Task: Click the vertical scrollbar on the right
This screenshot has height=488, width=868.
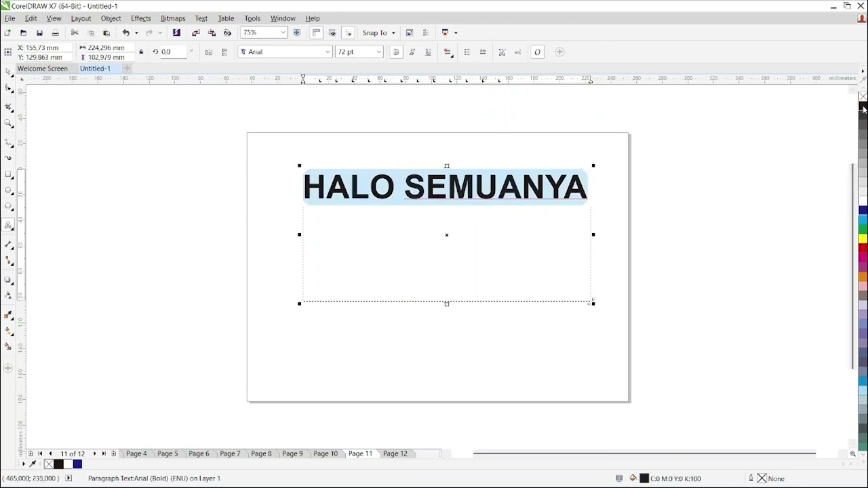Action: pos(853,266)
